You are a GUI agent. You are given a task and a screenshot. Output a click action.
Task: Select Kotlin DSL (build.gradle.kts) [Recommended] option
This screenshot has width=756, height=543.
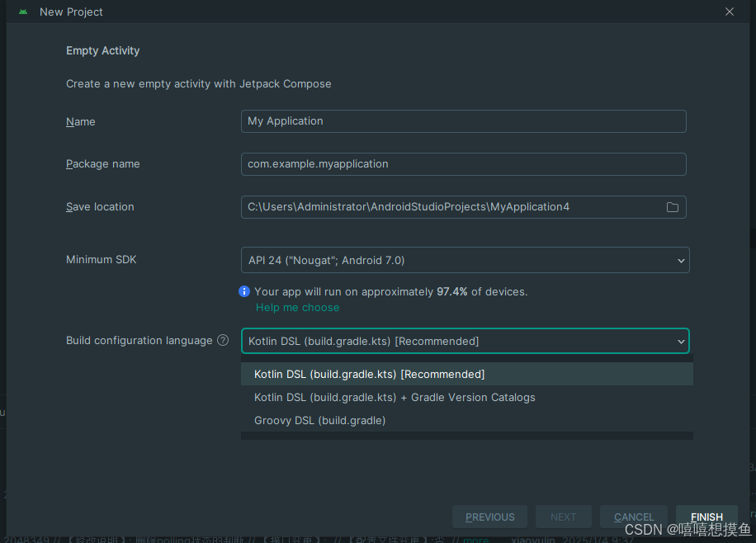pos(466,374)
